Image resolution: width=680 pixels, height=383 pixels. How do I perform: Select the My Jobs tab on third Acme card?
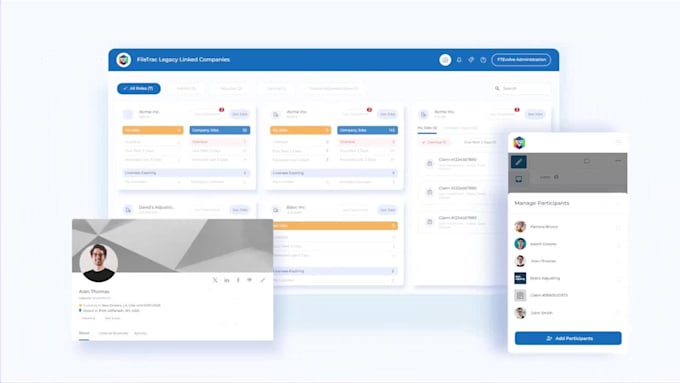click(x=427, y=128)
